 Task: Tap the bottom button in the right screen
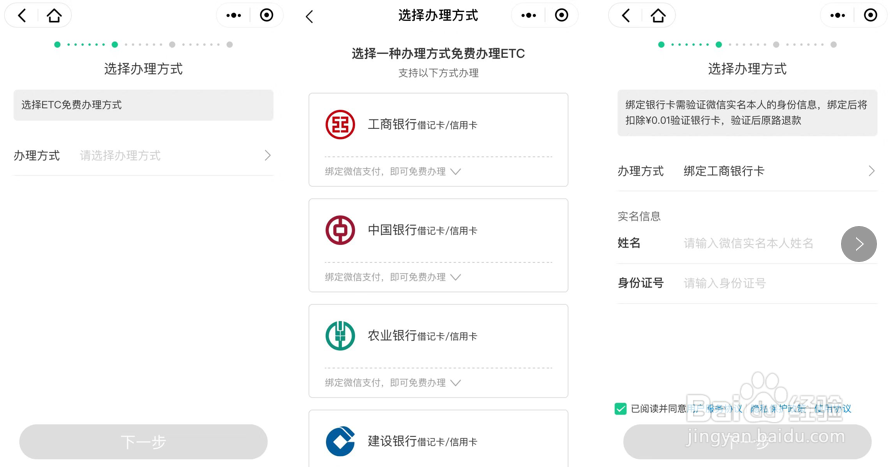(x=747, y=441)
